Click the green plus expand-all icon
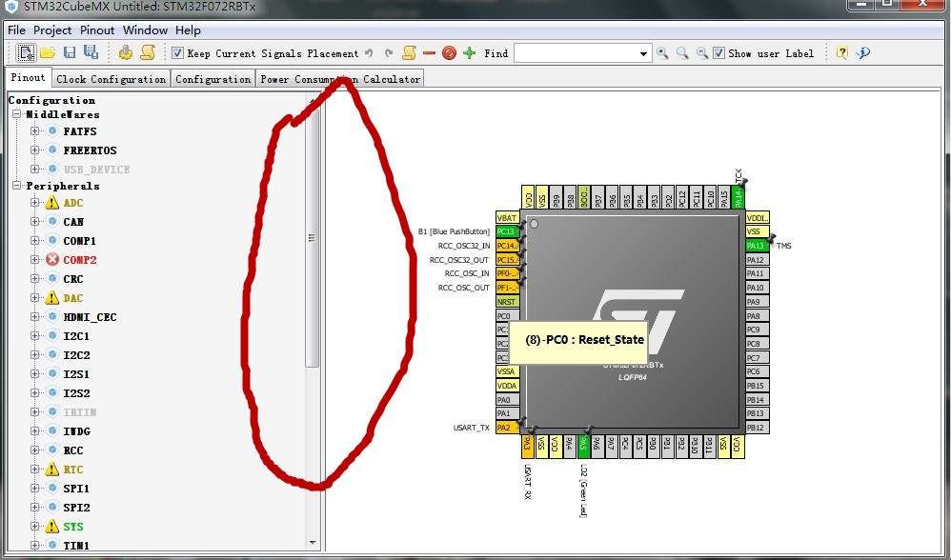This screenshot has width=951, height=560. (470, 53)
